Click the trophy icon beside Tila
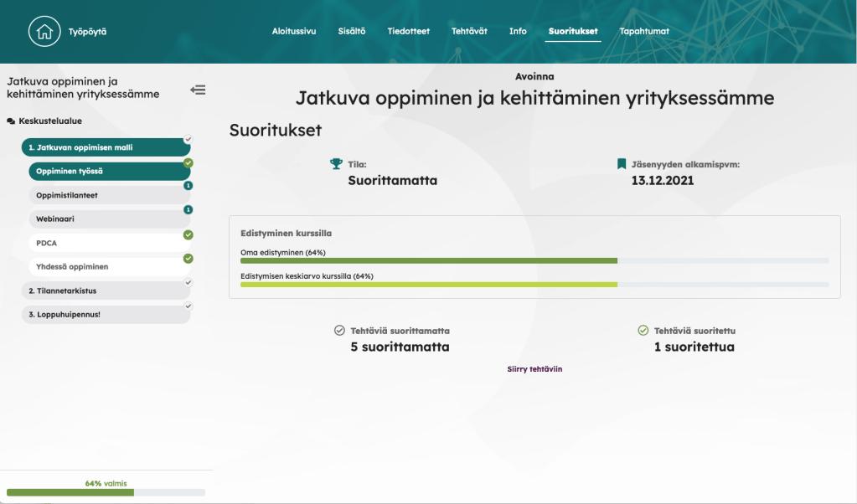The height and width of the screenshot is (504, 857). [x=337, y=164]
